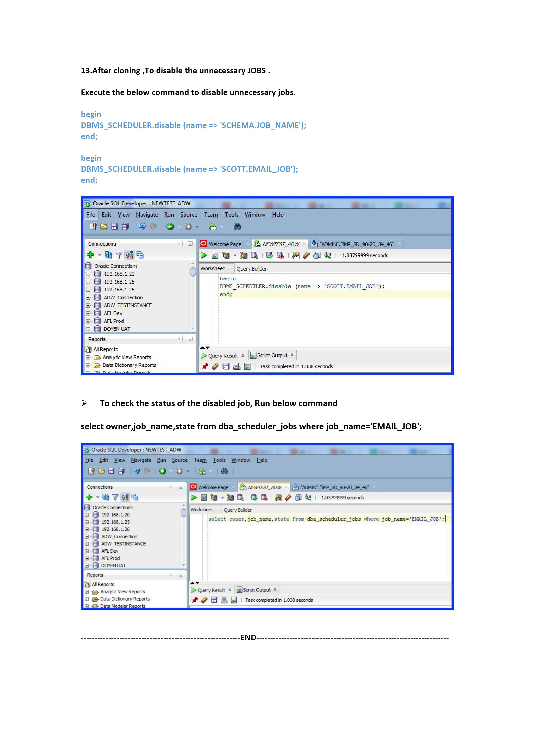Select Query Builder tab in disable-job screenshot

coord(251,269)
